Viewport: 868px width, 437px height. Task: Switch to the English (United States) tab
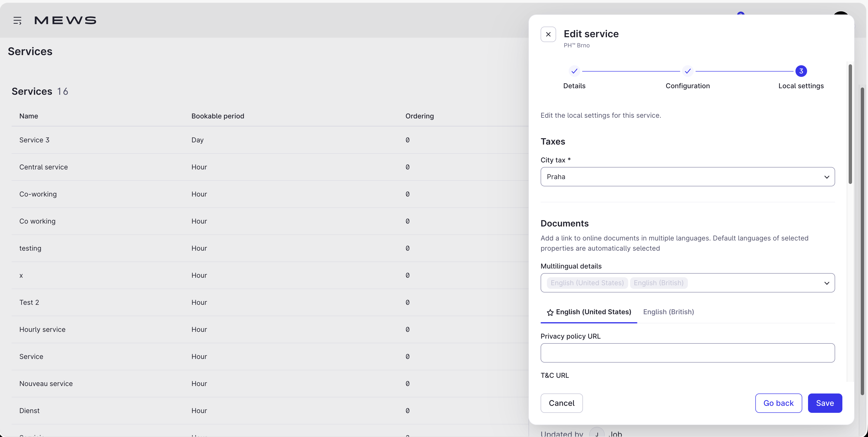(x=589, y=312)
